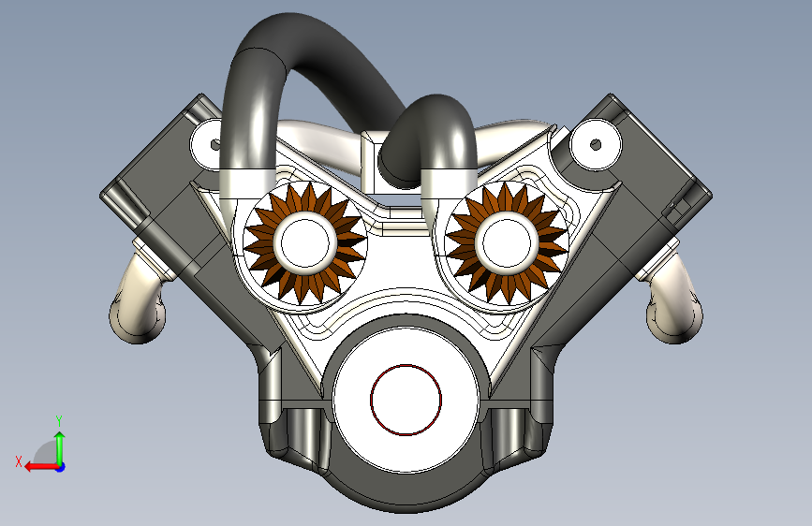Select the large white circular crank cover face
The image size is (812, 526).
[406, 401]
